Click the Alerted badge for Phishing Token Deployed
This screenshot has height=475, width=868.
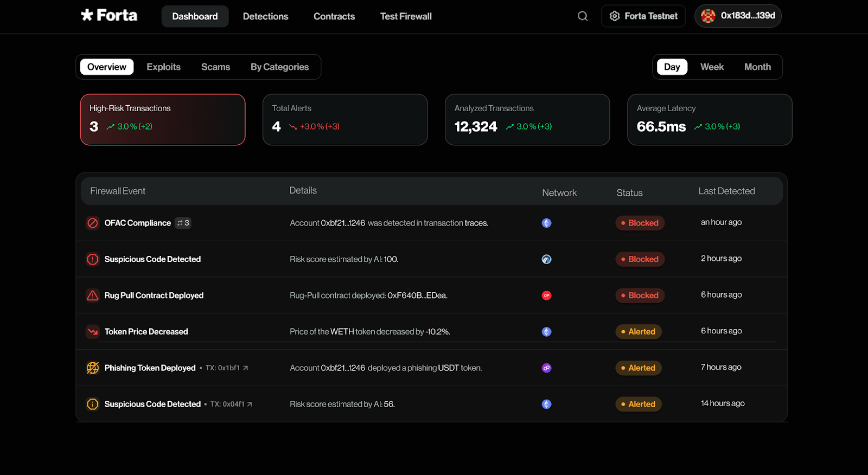point(638,368)
